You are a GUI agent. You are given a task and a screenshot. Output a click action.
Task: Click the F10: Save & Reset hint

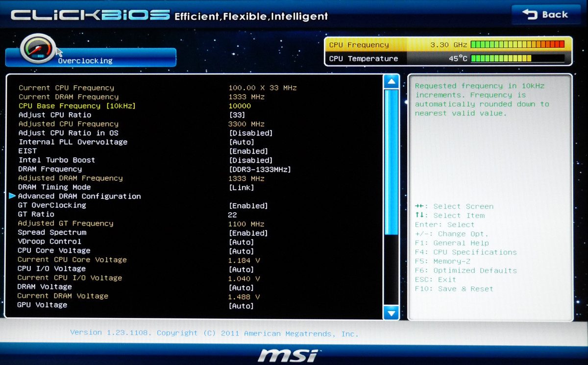454,289
